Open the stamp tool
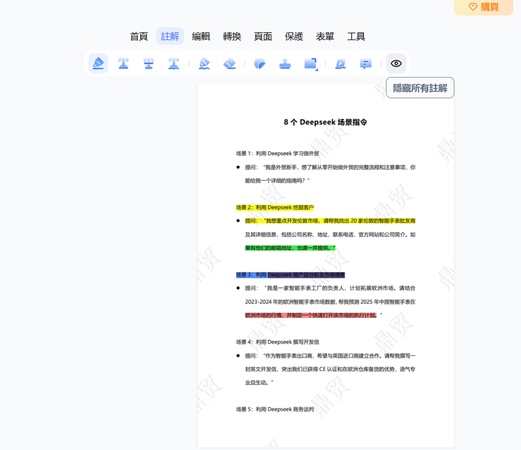Screen dimensions: 521x450 [285, 63]
